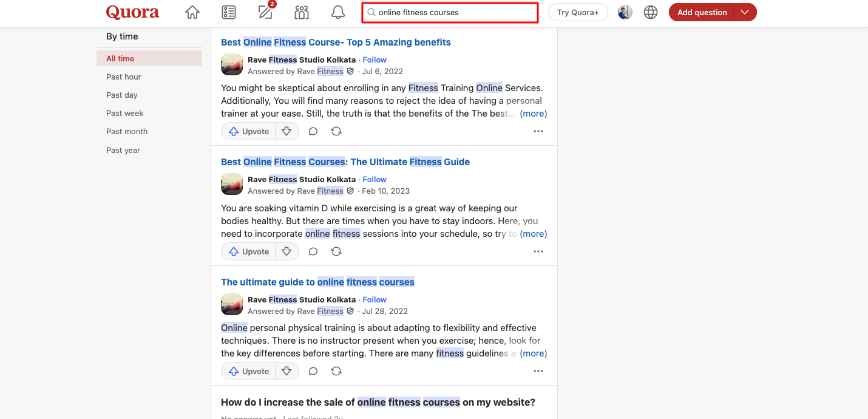Image resolution: width=868 pixels, height=419 pixels.
Task: Open the Spaces people icon
Action: pyautogui.click(x=302, y=12)
